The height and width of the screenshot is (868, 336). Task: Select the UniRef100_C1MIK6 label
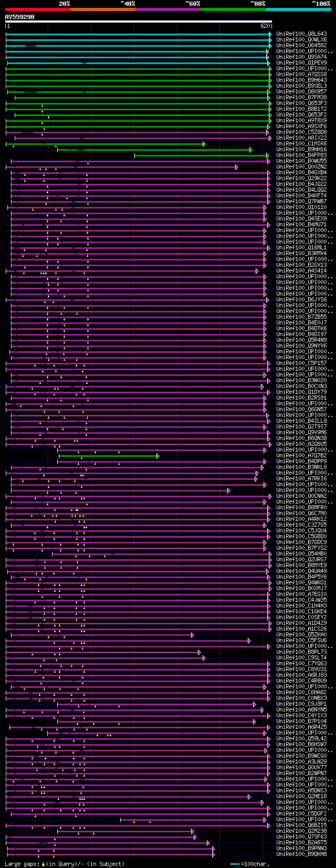pos(301,143)
